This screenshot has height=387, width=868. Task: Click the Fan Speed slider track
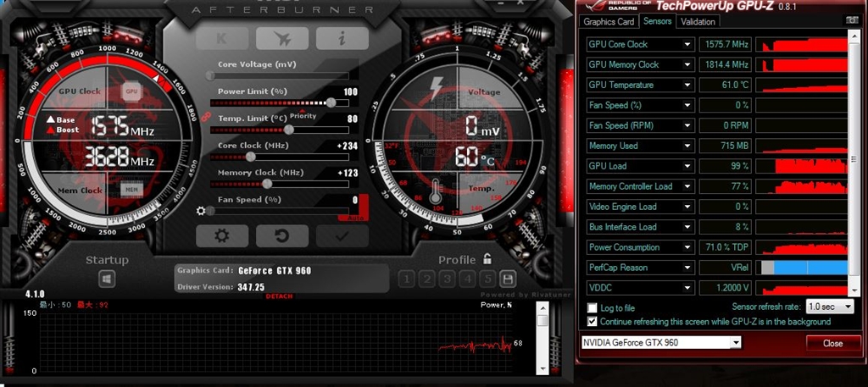(x=280, y=211)
